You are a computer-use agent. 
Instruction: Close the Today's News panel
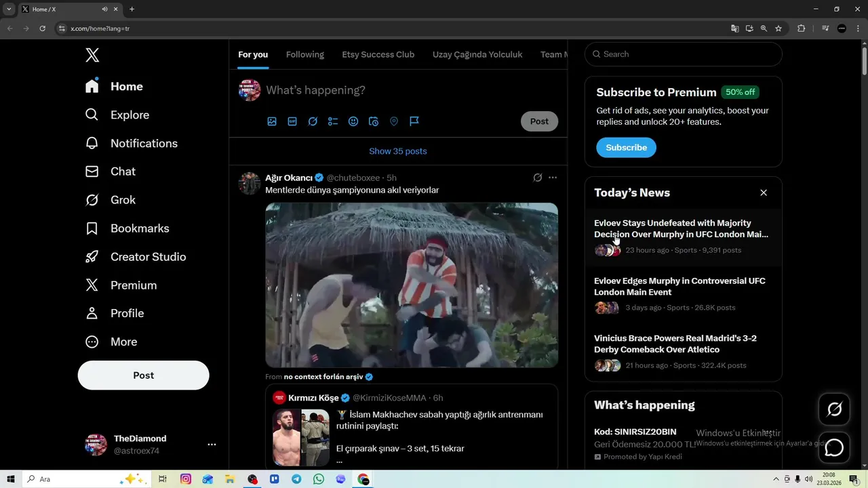pos(764,192)
